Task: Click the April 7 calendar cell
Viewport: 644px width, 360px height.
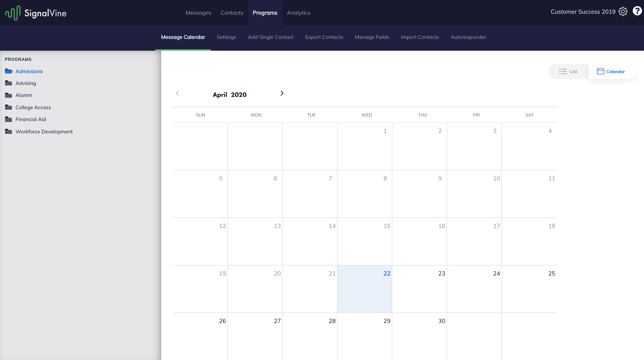Action: click(310, 194)
